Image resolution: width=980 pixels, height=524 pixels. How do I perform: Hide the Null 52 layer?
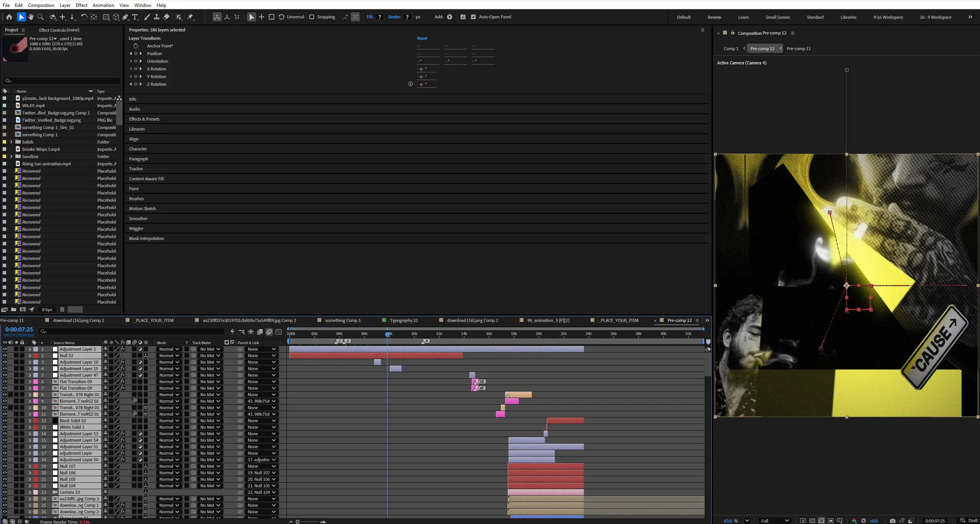pyautogui.click(x=5, y=356)
